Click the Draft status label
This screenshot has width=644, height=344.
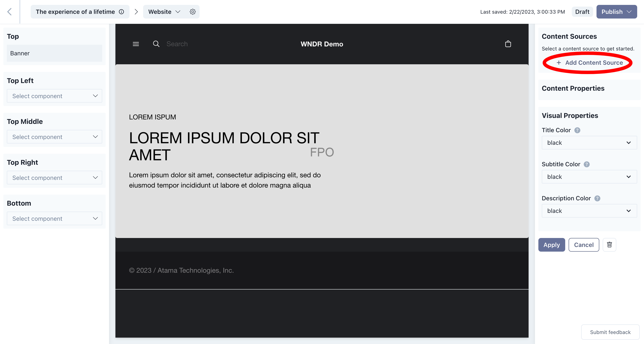coord(581,11)
